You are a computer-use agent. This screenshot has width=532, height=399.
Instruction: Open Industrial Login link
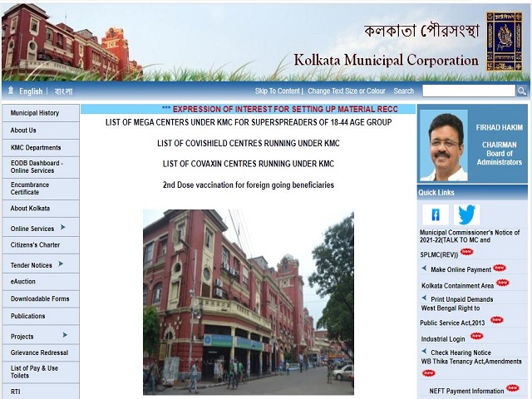tap(443, 339)
